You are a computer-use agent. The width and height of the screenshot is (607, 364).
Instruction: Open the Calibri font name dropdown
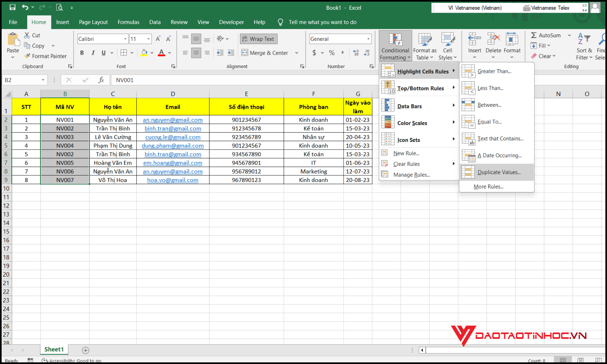point(125,39)
